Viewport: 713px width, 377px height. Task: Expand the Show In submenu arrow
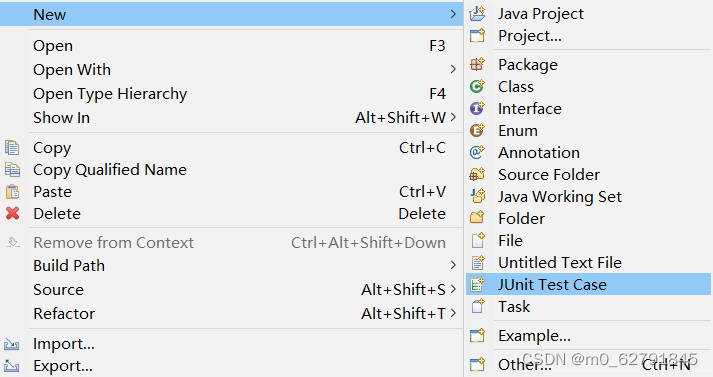[453, 117]
